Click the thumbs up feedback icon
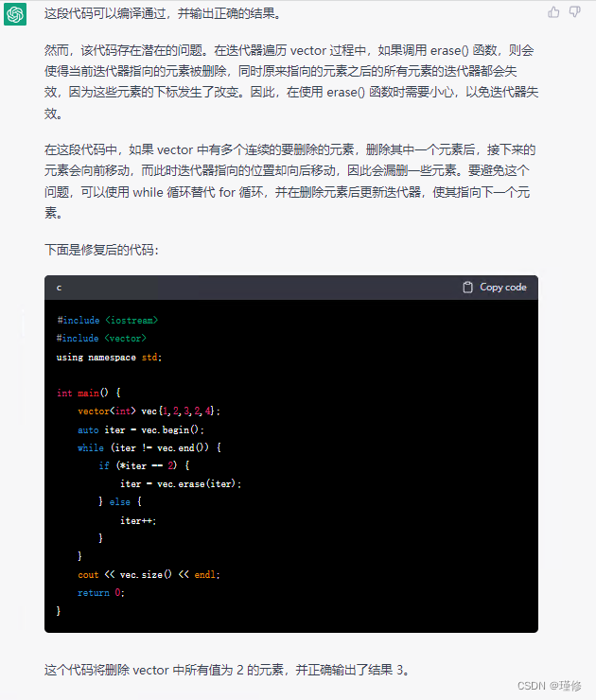Viewport: 596px width, 700px height. tap(553, 12)
